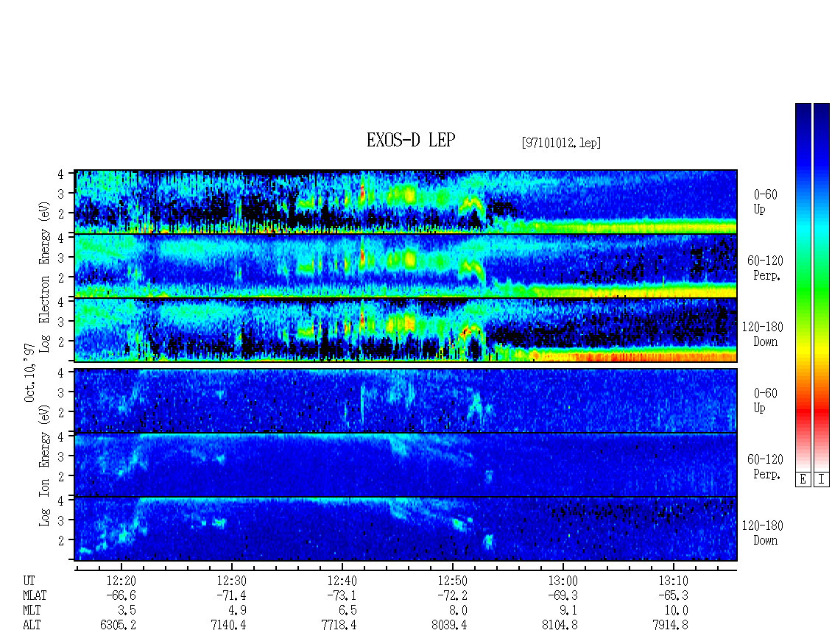Viewport: 832px width, 644px height.
Task: Click the MLT value 4.9
Action: (x=237, y=611)
